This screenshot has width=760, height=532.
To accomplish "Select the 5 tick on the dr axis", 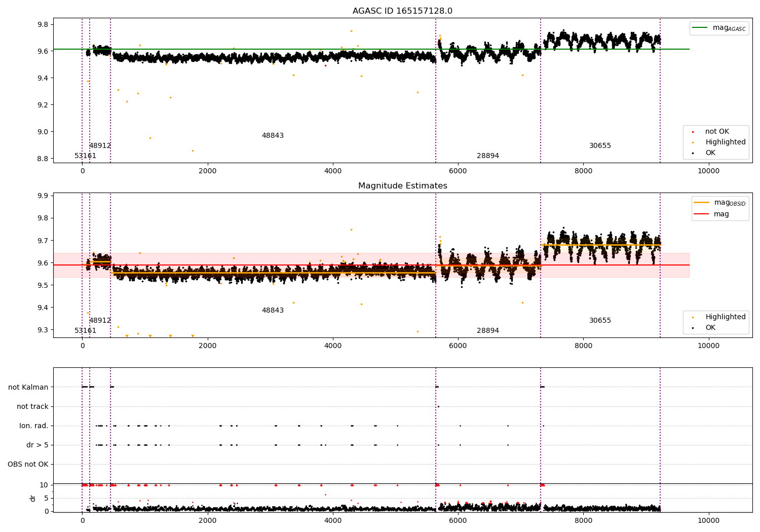I will (46, 498).
